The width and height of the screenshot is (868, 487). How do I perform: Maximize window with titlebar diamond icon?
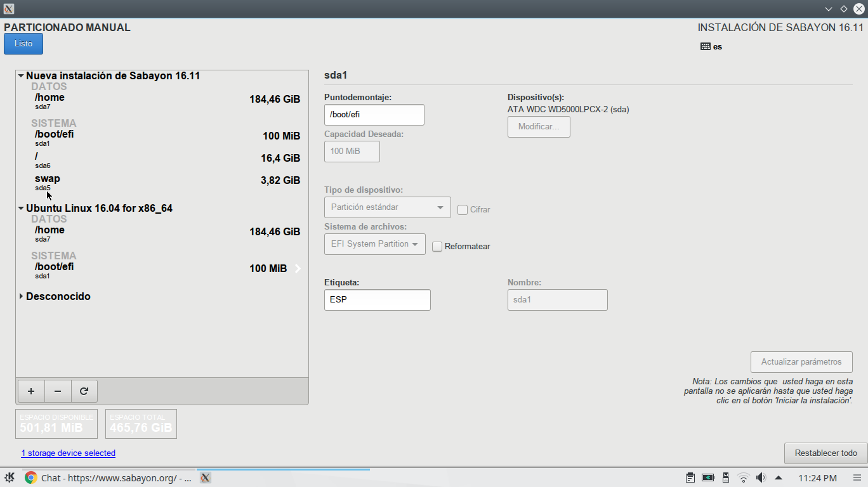[844, 9]
